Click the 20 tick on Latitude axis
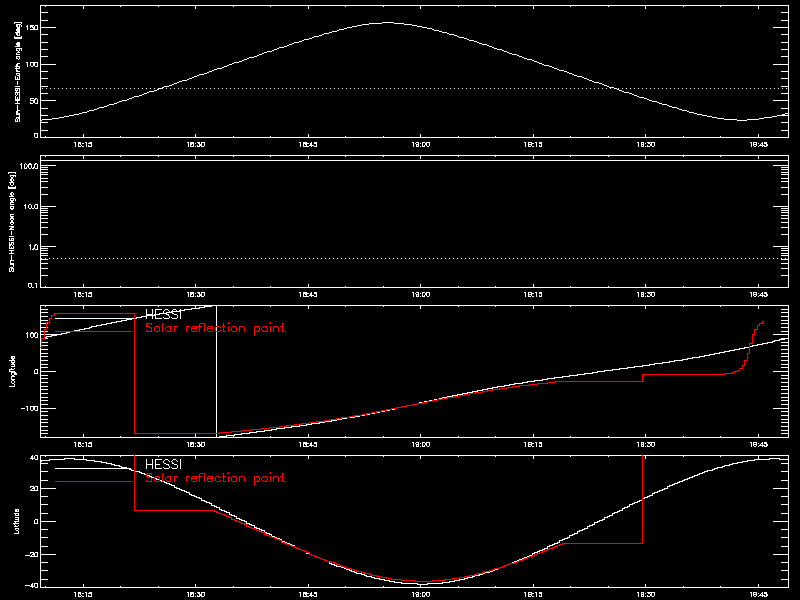The width and height of the screenshot is (800, 600). 34,489
